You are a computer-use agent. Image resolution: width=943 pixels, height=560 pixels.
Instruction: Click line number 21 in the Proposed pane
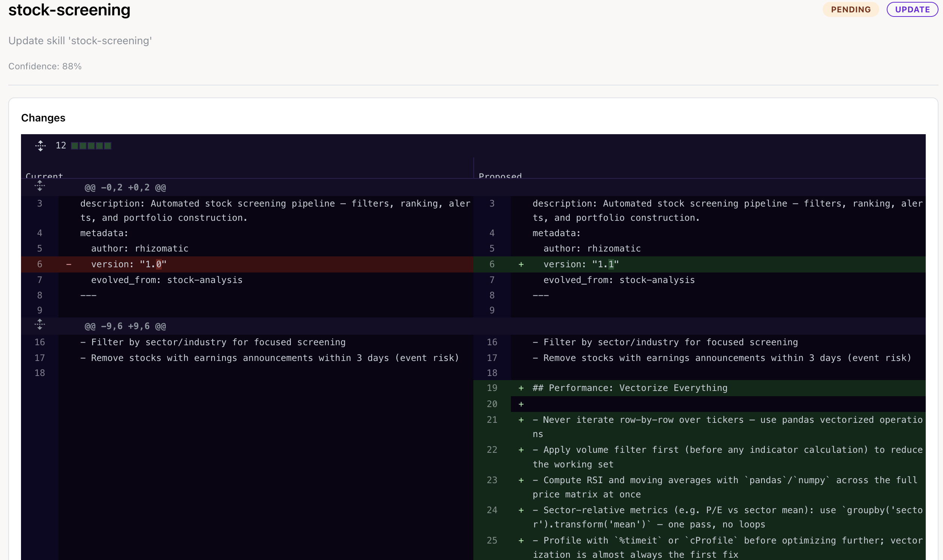click(x=492, y=419)
